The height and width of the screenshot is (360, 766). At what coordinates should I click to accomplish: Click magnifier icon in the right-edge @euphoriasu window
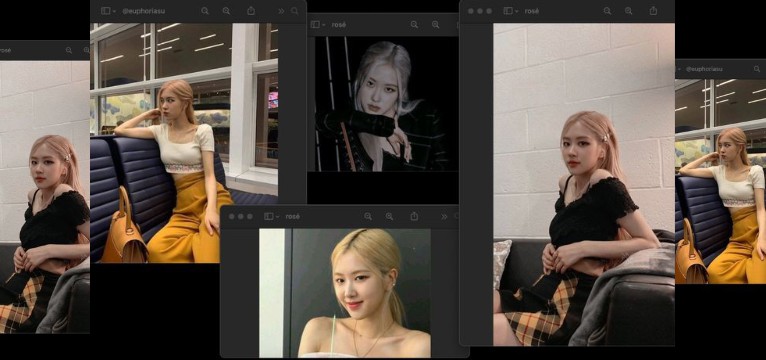tap(757, 69)
